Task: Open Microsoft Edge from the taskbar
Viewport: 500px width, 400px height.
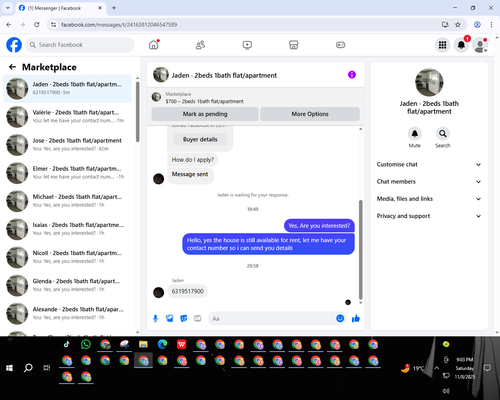Action: click(162, 344)
